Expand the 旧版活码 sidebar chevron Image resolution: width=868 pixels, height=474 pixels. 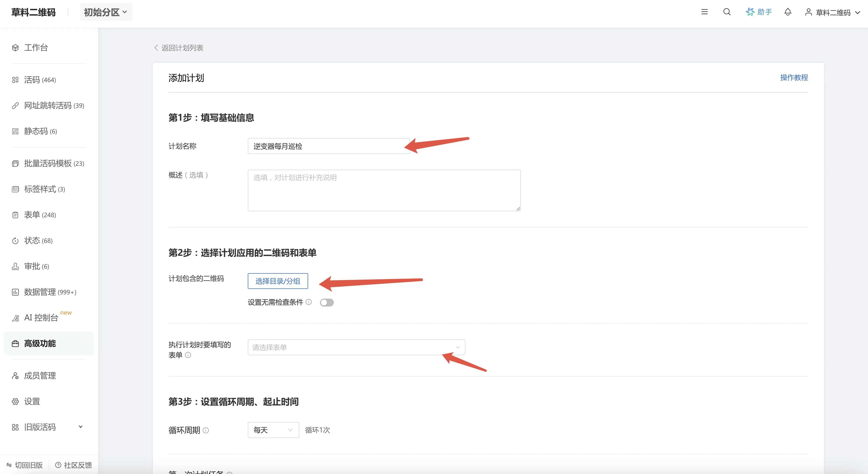(81, 427)
